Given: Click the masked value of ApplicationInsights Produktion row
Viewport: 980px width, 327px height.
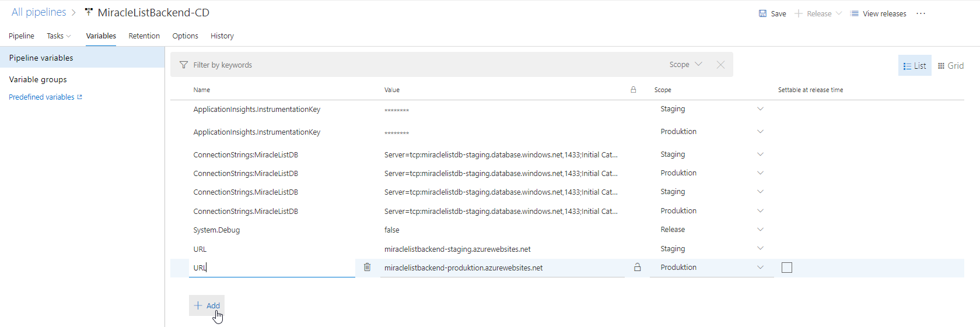Looking at the screenshot, I should pos(397,133).
